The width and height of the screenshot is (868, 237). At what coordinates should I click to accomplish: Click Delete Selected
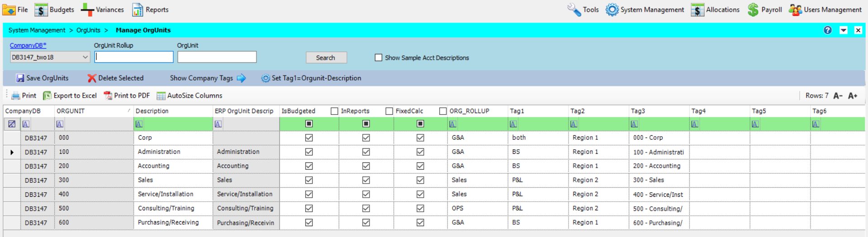pyautogui.click(x=115, y=78)
